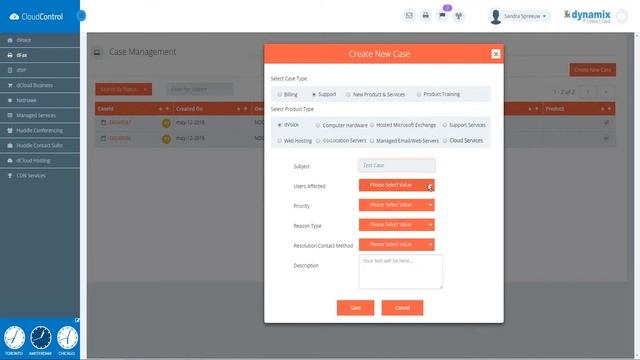640x360 pixels.
Task: Open the Users Affected dropdown
Action: click(x=396, y=185)
